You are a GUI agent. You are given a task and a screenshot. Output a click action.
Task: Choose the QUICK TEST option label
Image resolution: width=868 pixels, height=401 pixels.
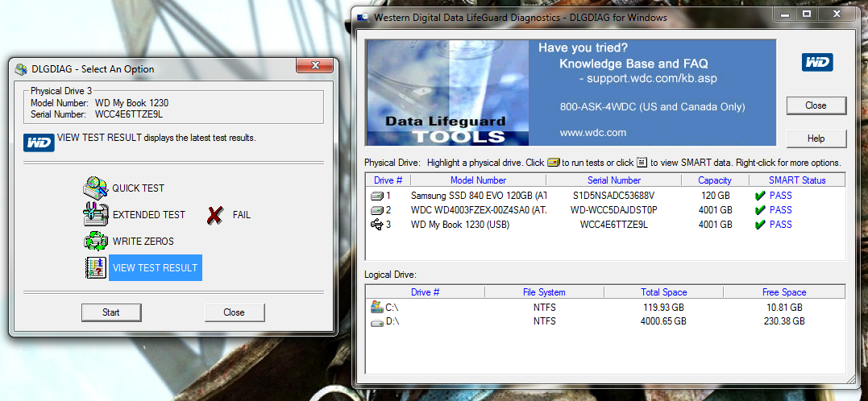pyautogui.click(x=139, y=188)
